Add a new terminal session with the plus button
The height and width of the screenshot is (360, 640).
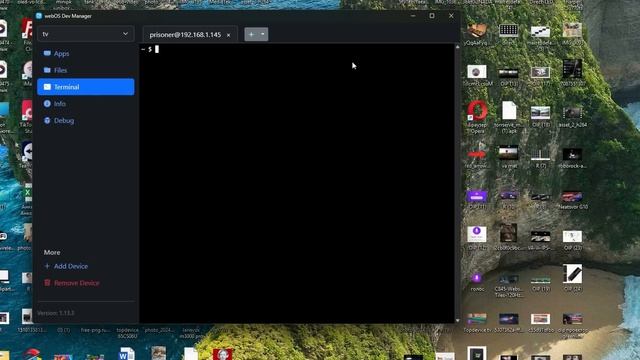251,34
